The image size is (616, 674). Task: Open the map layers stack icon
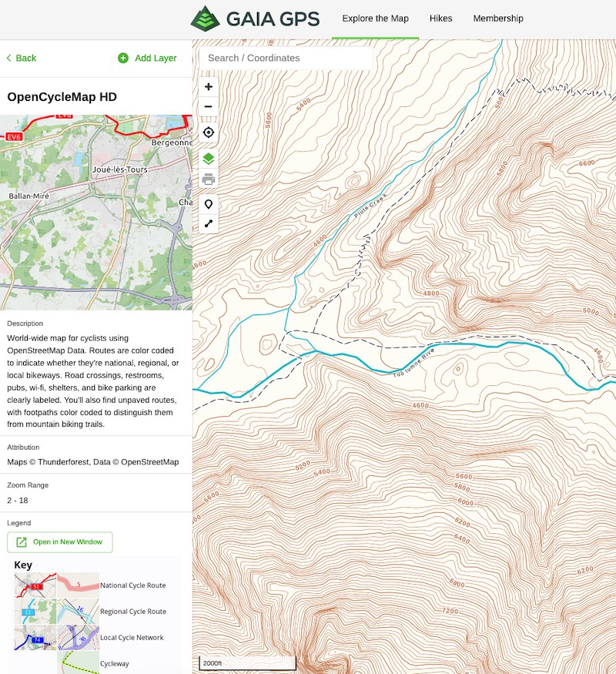[209, 159]
